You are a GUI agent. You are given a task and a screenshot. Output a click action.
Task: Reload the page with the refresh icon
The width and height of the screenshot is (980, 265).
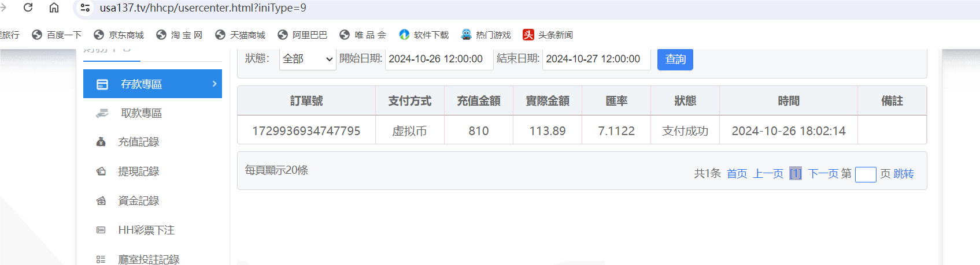(28, 8)
